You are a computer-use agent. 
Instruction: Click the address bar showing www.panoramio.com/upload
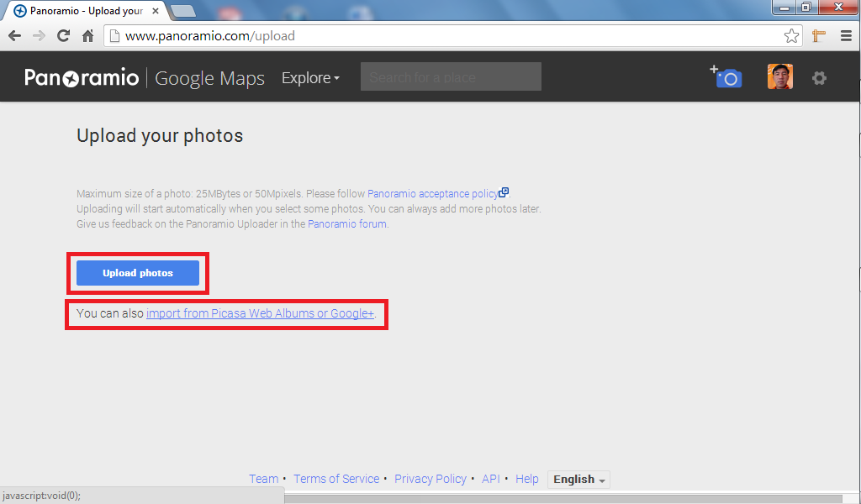(x=453, y=36)
